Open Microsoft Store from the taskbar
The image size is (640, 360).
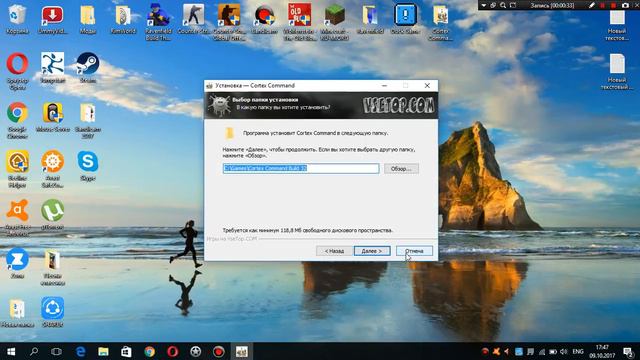tap(126, 351)
